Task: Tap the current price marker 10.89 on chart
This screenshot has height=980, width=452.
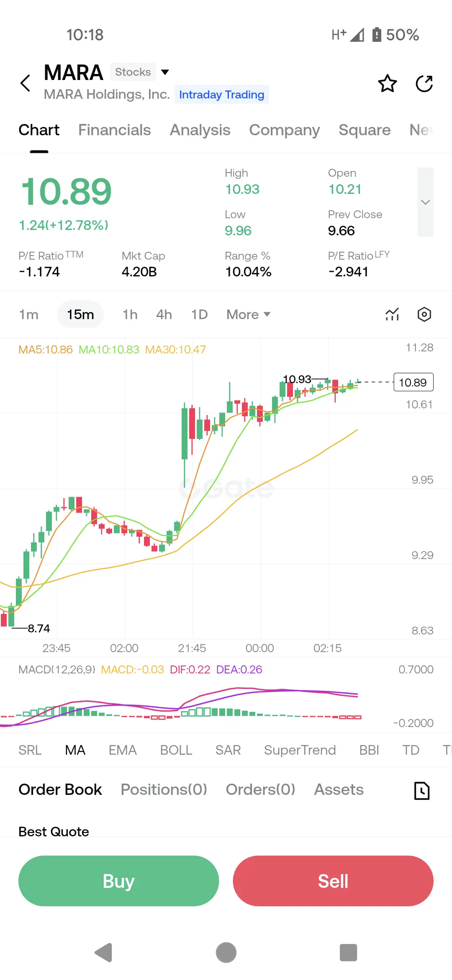Action: 413,382
